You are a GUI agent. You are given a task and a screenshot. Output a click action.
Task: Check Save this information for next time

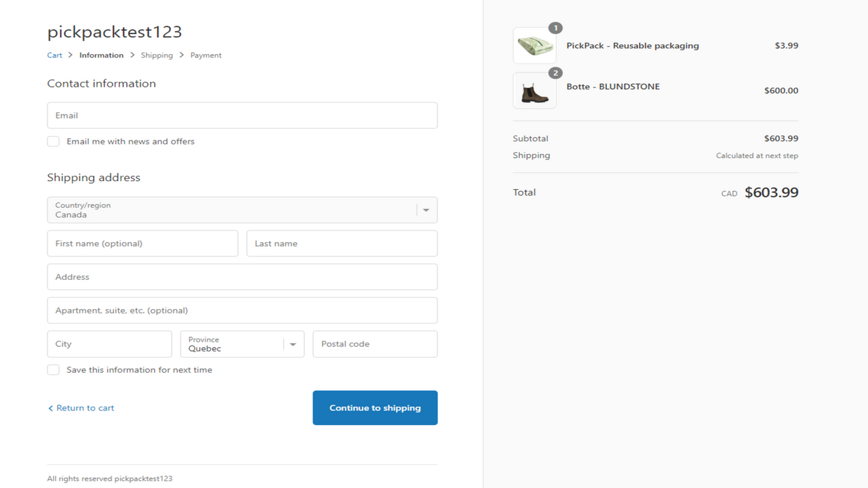53,369
